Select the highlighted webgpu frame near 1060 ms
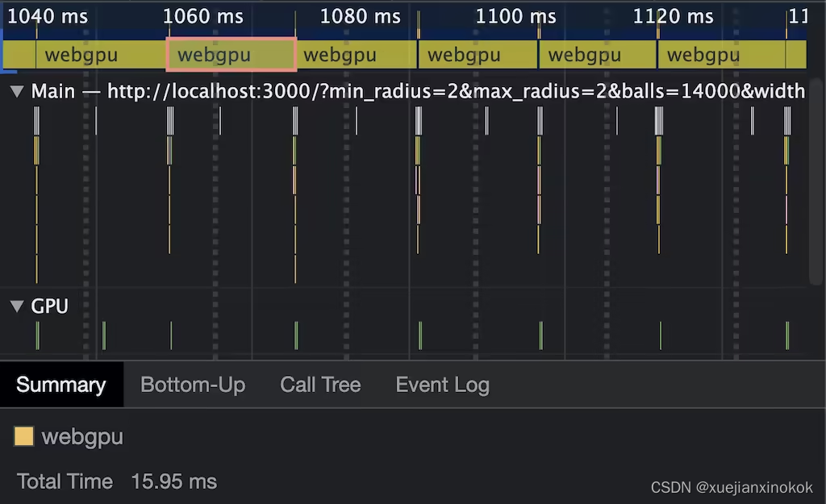The width and height of the screenshot is (826, 504). click(x=232, y=54)
